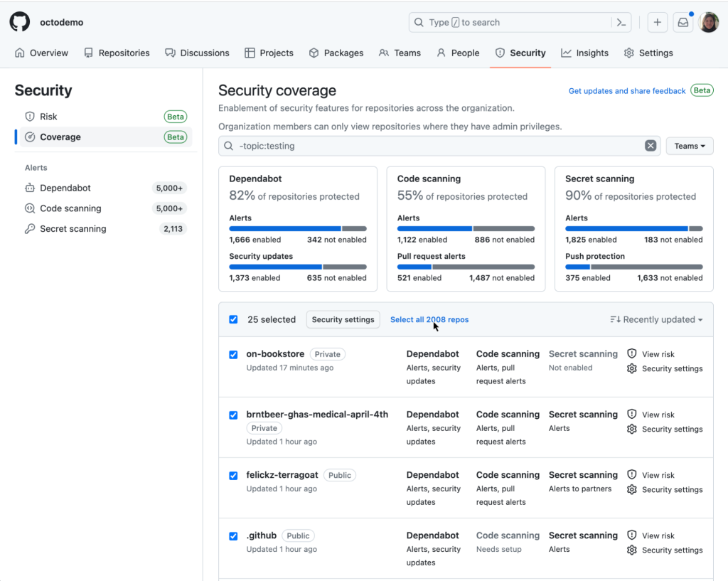
Task: Open the command palette icon in search bar
Action: click(x=621, y=23)
